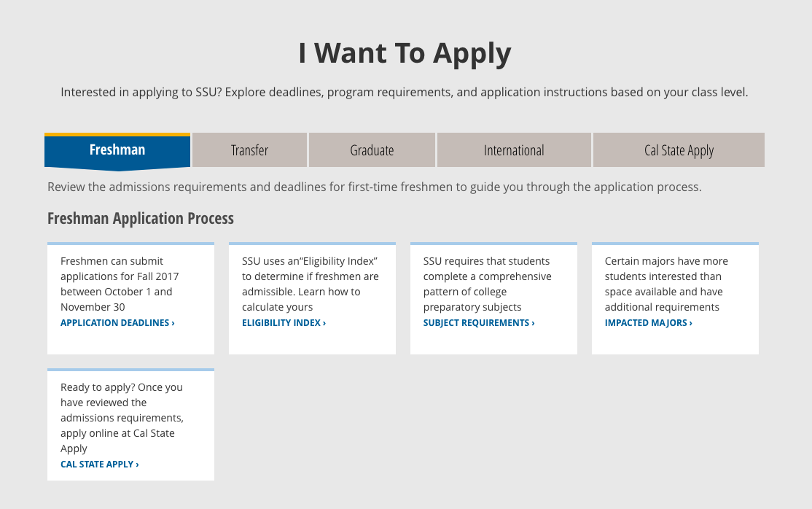Click the 'SSU uses an Eligibility Index' card text
Screen dimensions: 812x509
click(311, 284)
